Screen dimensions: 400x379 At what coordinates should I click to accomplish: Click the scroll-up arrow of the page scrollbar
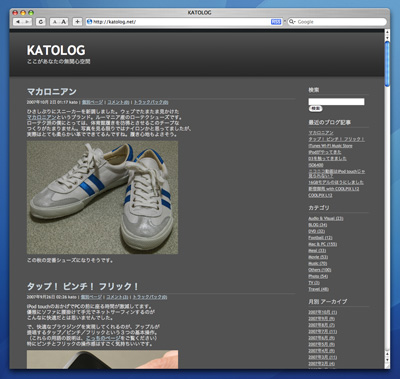coord(387,32)
